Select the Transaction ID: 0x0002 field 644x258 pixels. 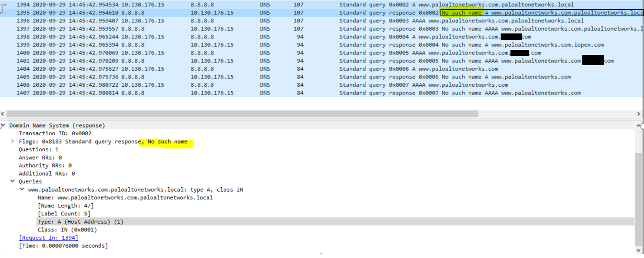pyautogui.click(x=55, y=133)
